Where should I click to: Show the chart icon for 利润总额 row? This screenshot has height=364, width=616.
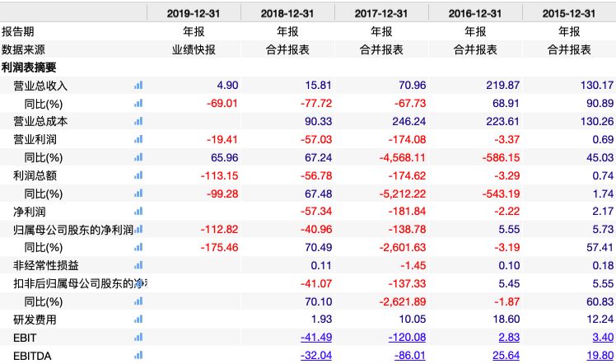pos(138,175)
